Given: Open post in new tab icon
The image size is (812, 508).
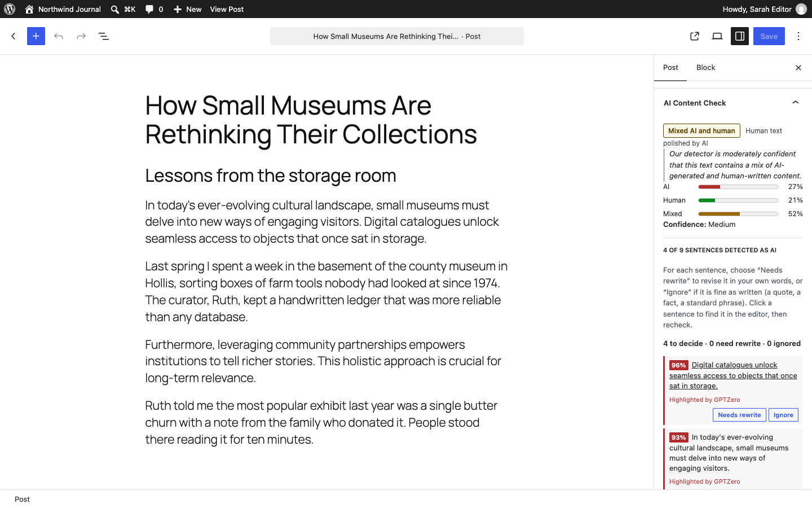Looking at the screenshot, I should [x=695, y=36].
